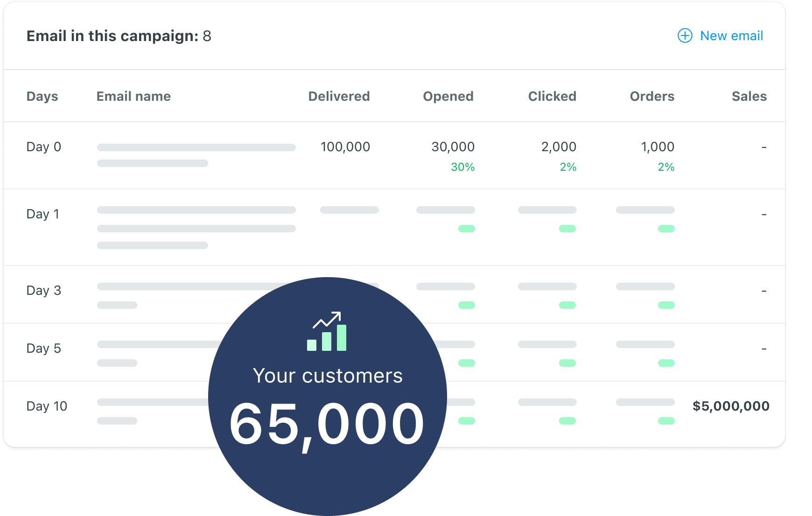Viewport: 812px width, 516px height.
Task: Click the $5,000,000 sales value
Action: coord(731,406)
